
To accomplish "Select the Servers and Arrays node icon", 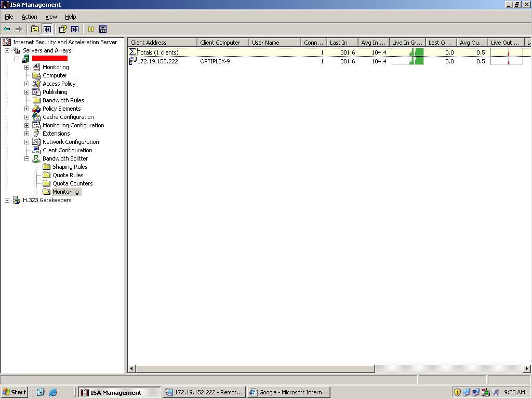I will [17, 50].
